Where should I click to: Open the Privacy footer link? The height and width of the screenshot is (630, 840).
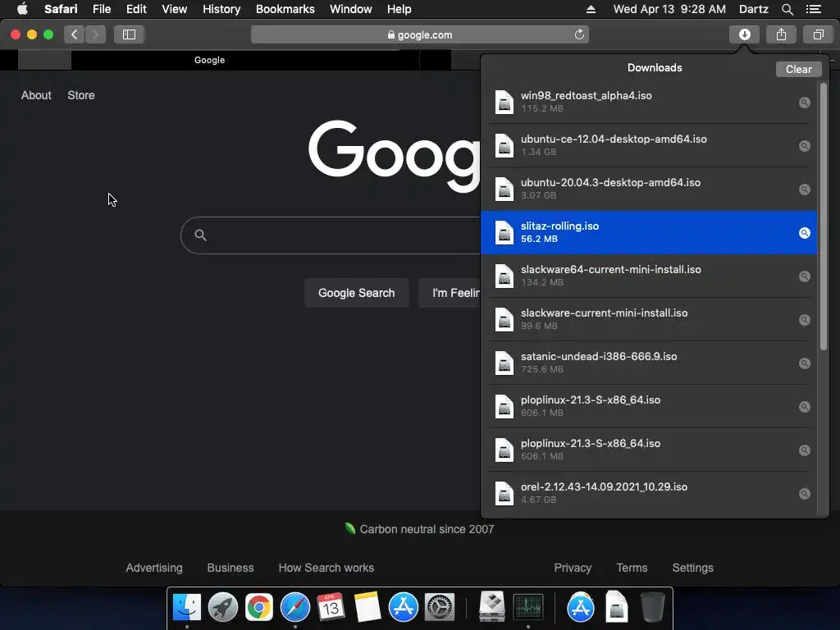click(572, 568)
